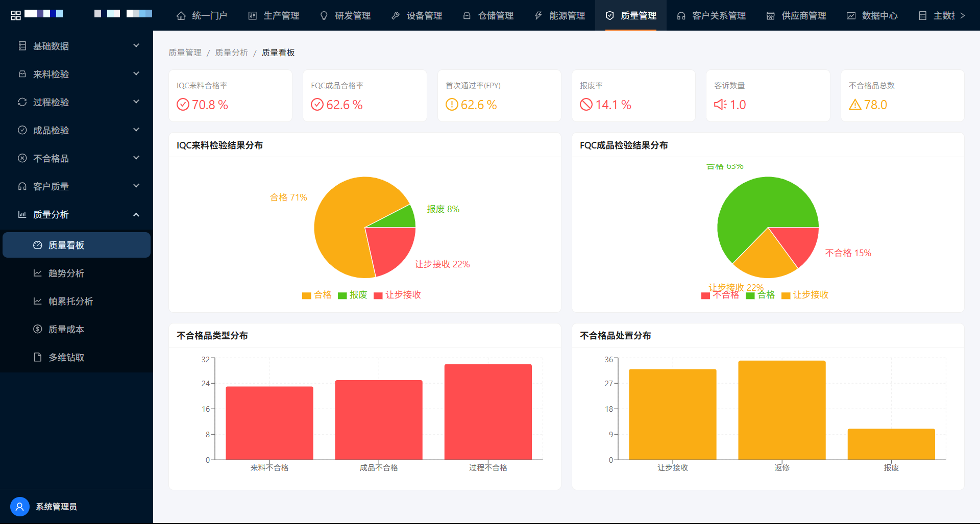The width and height of the screenshot is (980, 524).
Task: Expand the 成品检验 sidebar menu
Action: (x=77, y=130)
